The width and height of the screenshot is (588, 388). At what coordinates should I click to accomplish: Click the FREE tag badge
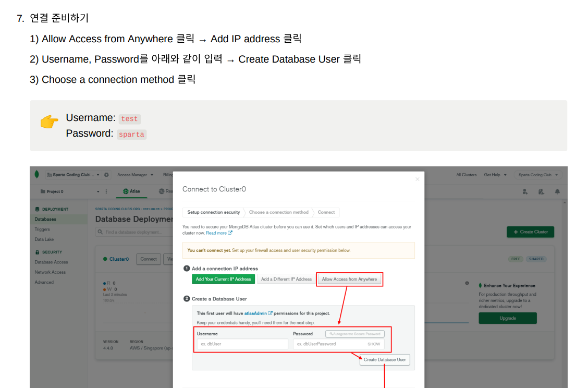(516, 259)
